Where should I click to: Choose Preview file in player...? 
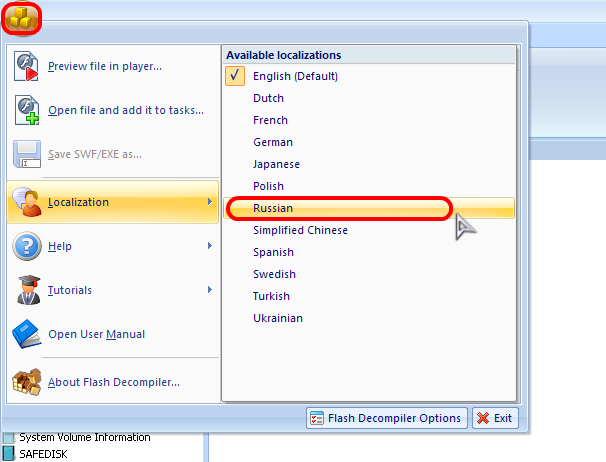(x=113, y=66)
